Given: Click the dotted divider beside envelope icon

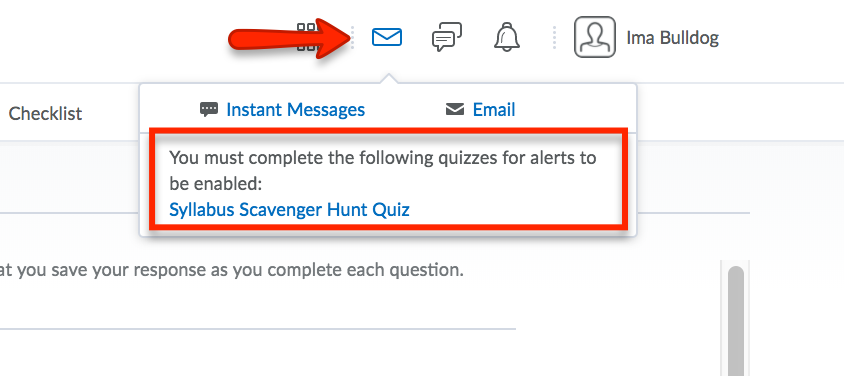Looking at the screenshot, I should (x=353, y=37).
